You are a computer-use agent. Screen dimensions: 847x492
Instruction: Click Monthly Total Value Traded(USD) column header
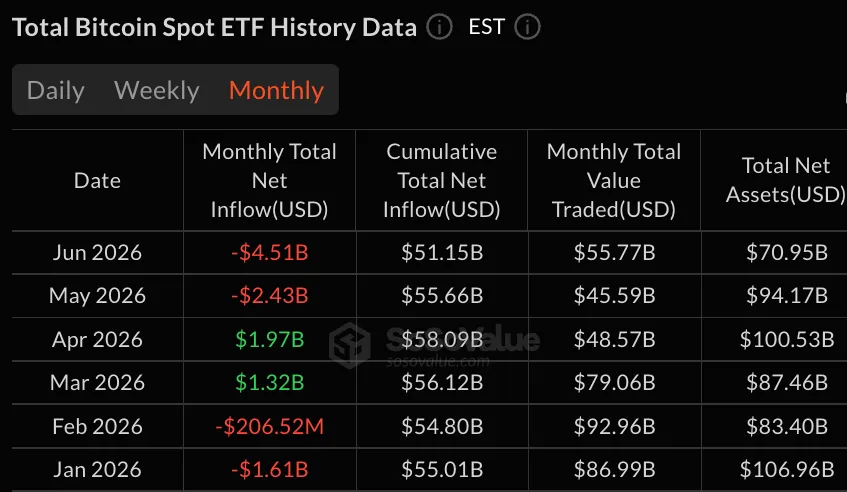614,180
